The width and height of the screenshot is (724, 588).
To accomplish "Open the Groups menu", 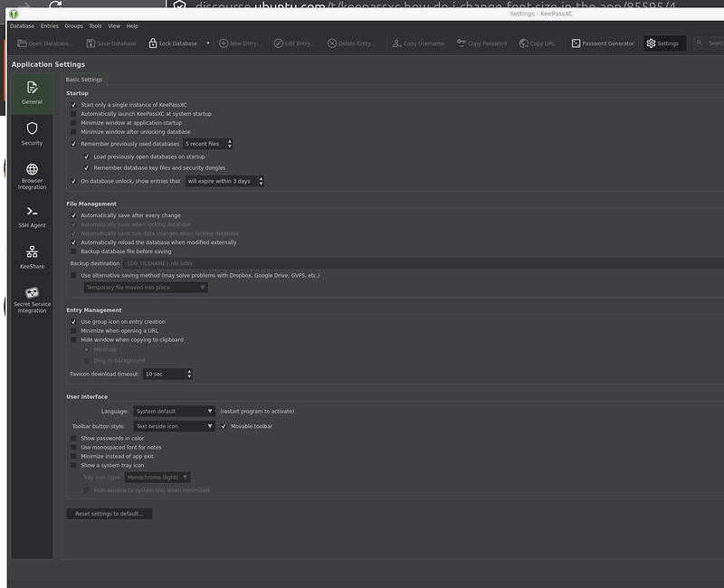I will point(74,26).
